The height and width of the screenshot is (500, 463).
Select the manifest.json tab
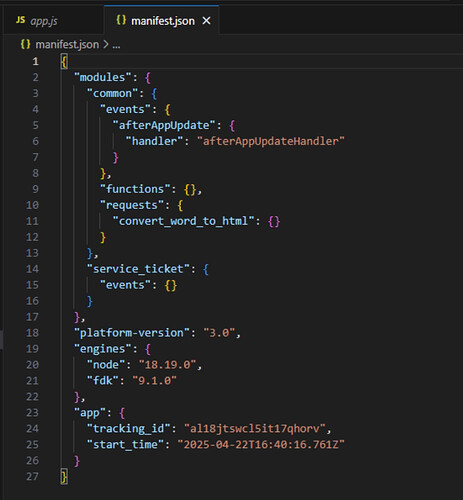point(162,21)
